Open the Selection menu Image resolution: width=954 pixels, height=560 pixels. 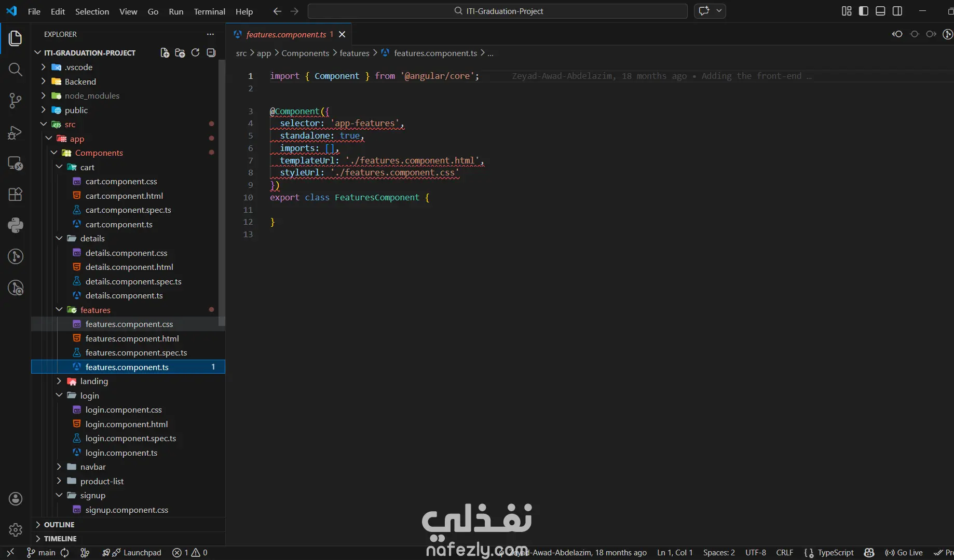click(92, 11)
